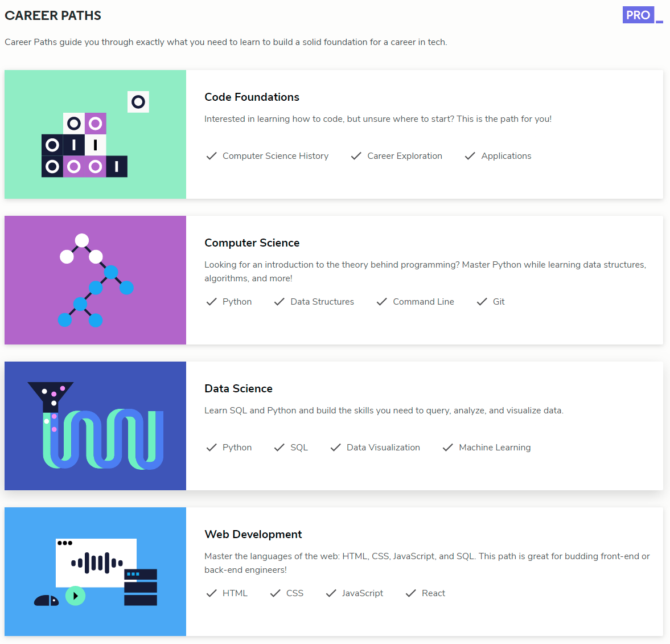Click the Command Line topic label
This screenshot has height=644, width=670.
click(424, 302)
